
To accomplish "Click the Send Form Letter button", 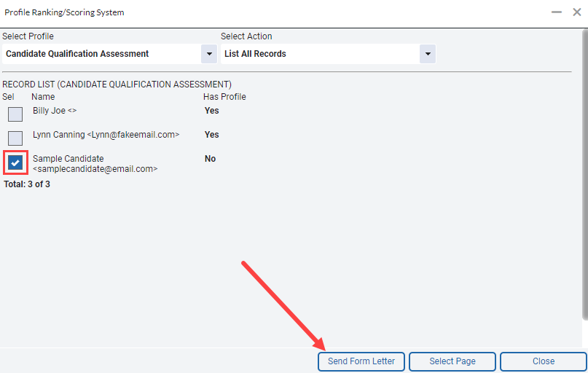I will [361, 361].
